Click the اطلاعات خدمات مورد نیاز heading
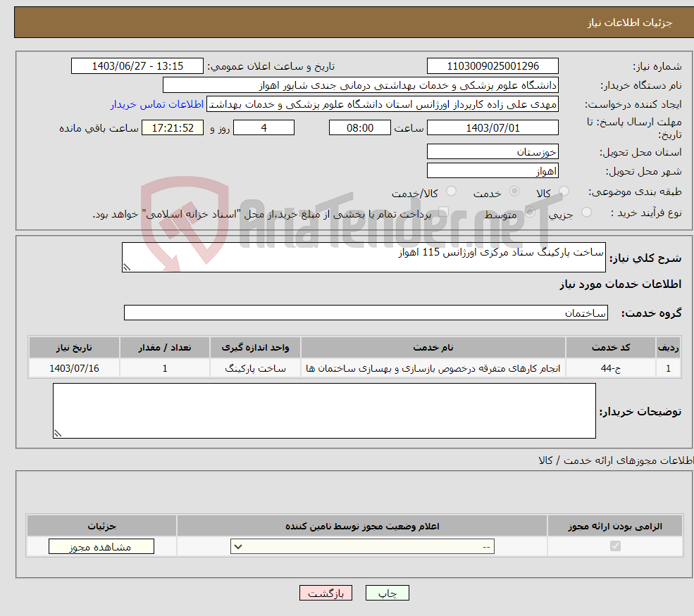Viewport: 694px width, 616px height. (620, 284)
